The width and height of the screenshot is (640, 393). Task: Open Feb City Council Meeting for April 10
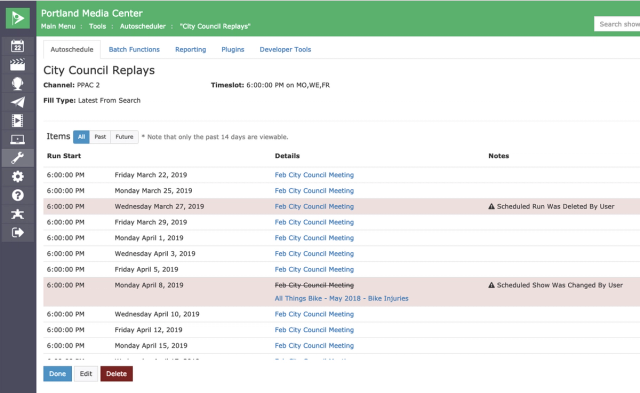tap(314, 314)
